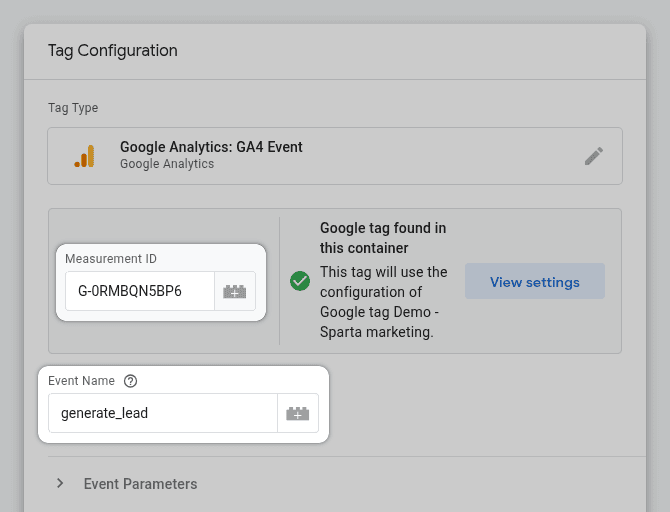Click the 'Google tag found in this container' text

pyautogui.click(x=383, y=238)
